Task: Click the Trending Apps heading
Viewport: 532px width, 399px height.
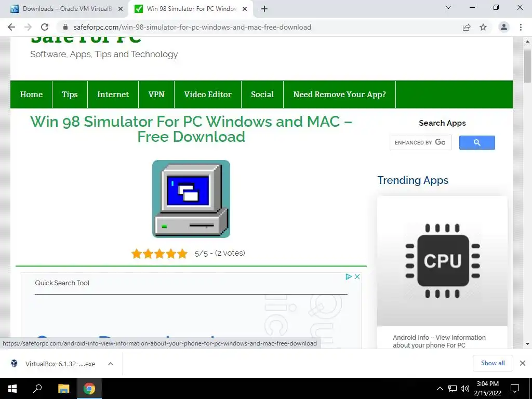Action: point(413,180)
